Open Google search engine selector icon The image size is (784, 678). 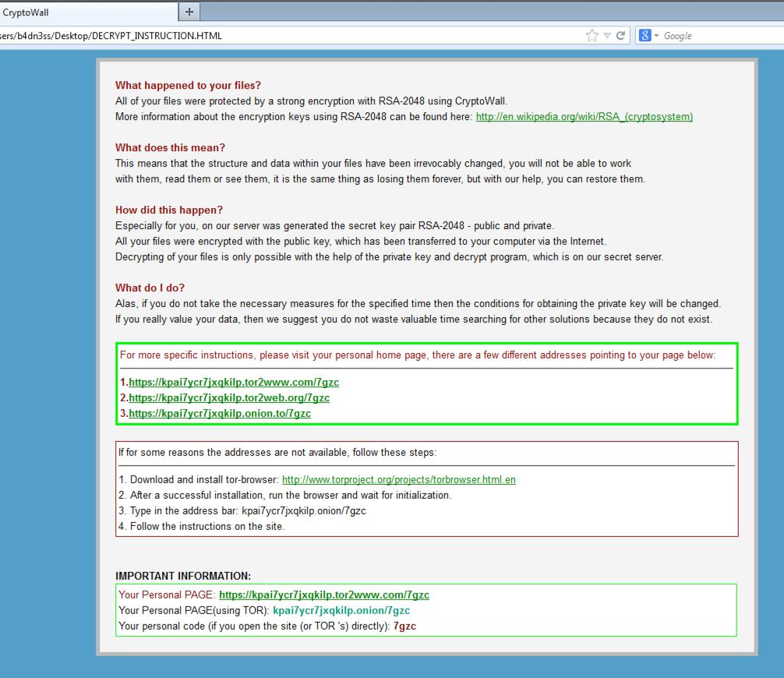coord(645,36)
